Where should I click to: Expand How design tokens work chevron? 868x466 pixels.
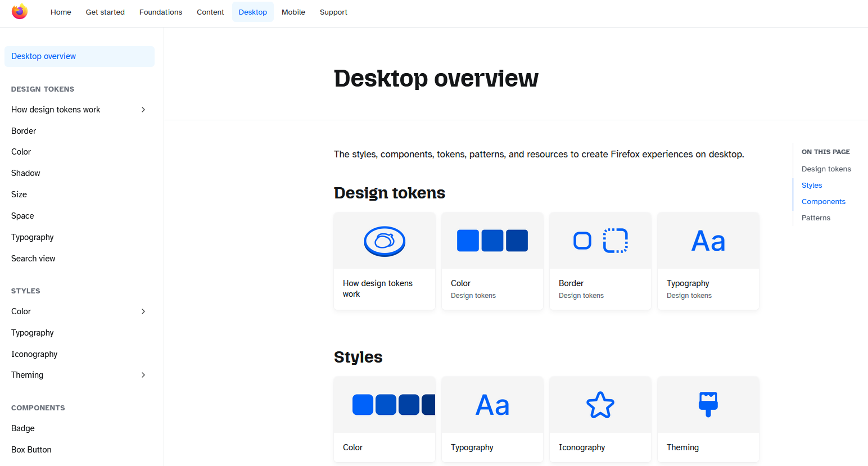143,110
